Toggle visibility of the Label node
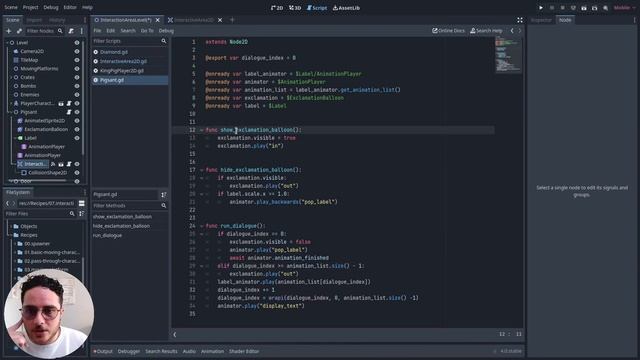 tap(77, 138)
